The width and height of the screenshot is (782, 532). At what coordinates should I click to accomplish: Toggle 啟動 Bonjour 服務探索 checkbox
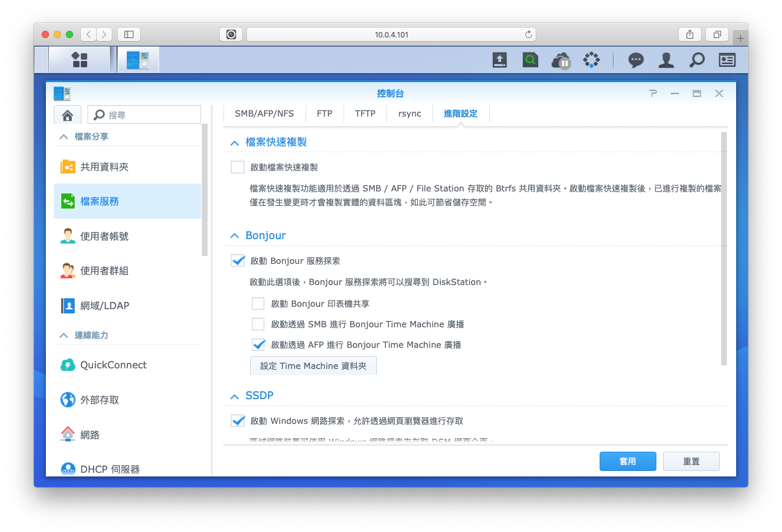tap(238, 261)
